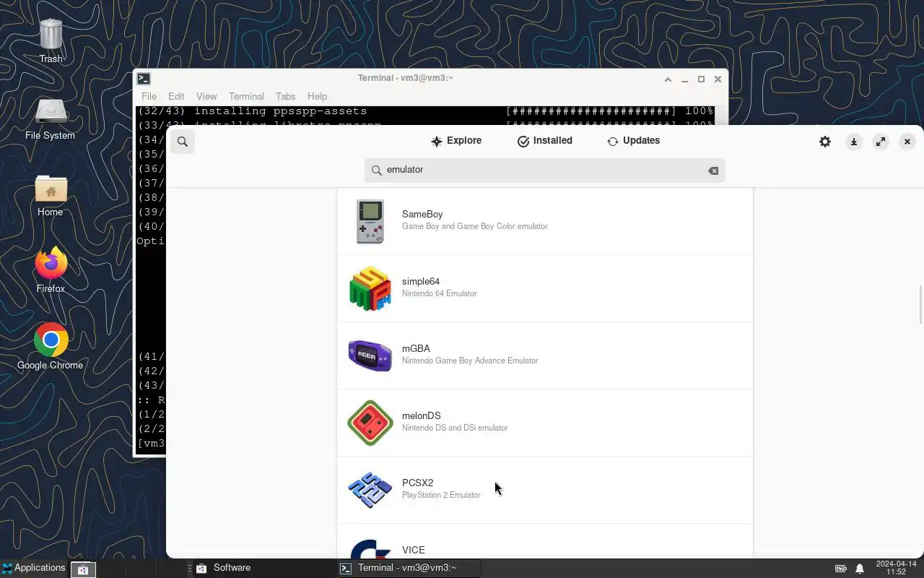Open the File System desktop icon
The width and height of the screenshot is (924, 578).
click(50, 118)
